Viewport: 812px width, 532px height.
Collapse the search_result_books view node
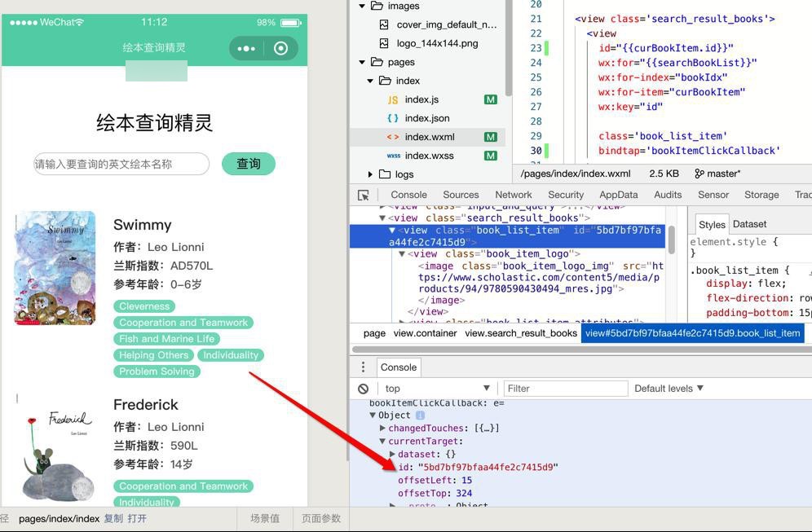pos(382,218)
